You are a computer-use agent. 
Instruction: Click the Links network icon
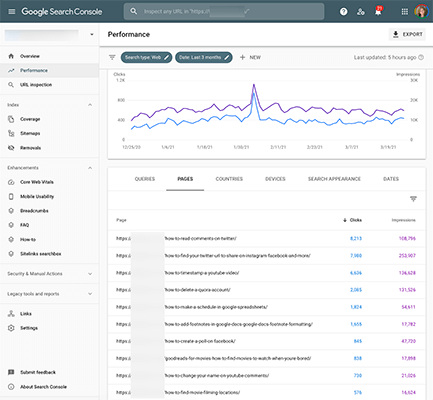(x=11, y=314)
